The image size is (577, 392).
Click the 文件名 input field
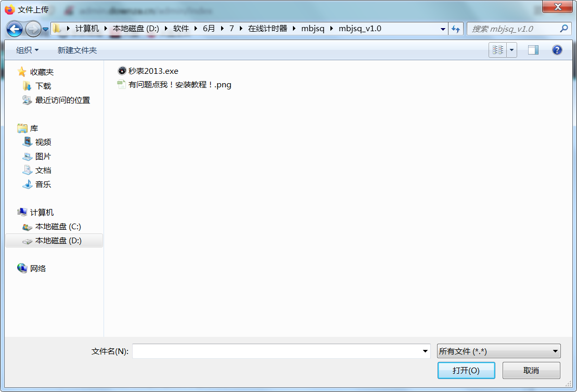277,351
